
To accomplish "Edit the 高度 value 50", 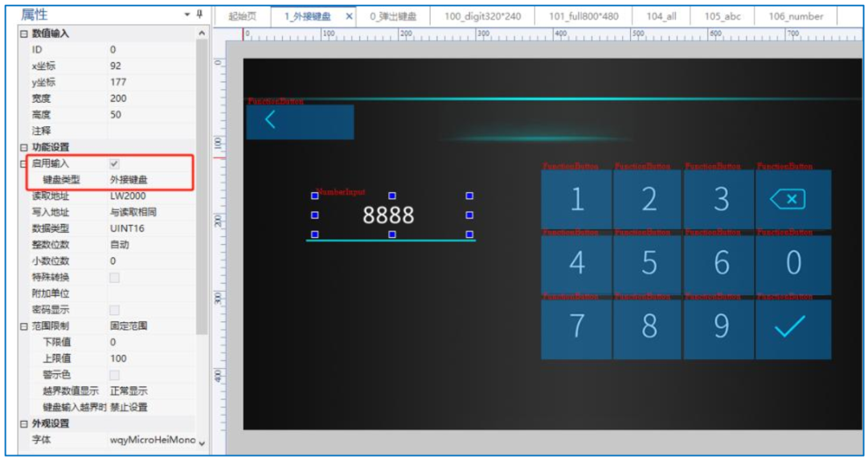I will pyautogui.click(x=115, y=115).
